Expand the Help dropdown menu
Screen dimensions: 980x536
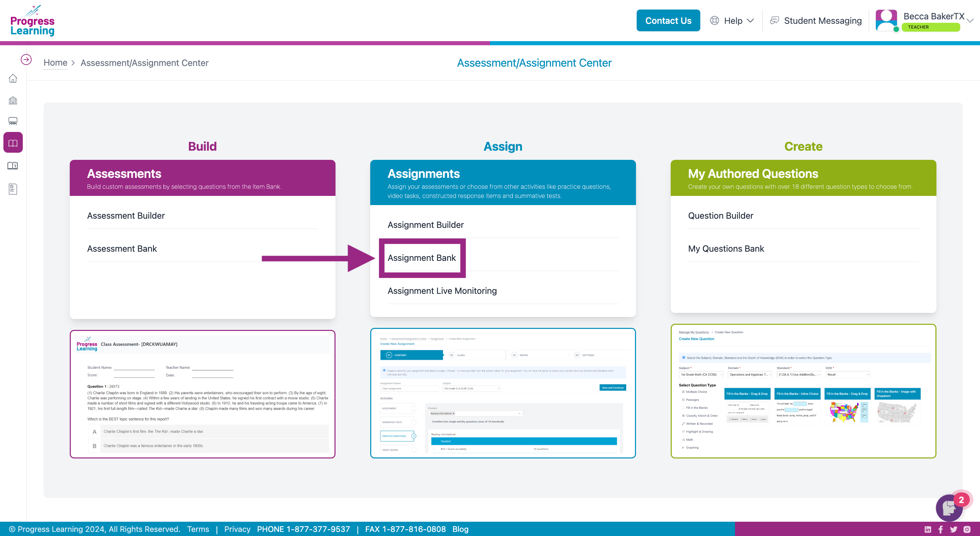733,20
